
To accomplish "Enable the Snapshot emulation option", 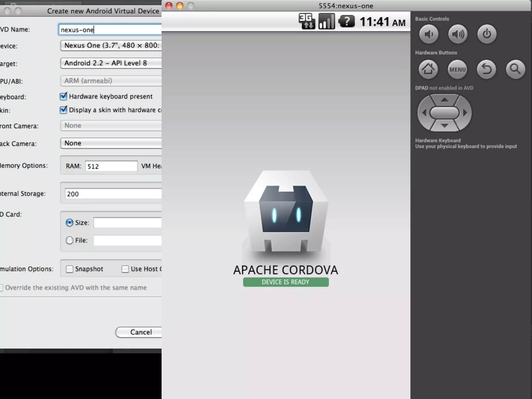I will click(x=70, y=269).
